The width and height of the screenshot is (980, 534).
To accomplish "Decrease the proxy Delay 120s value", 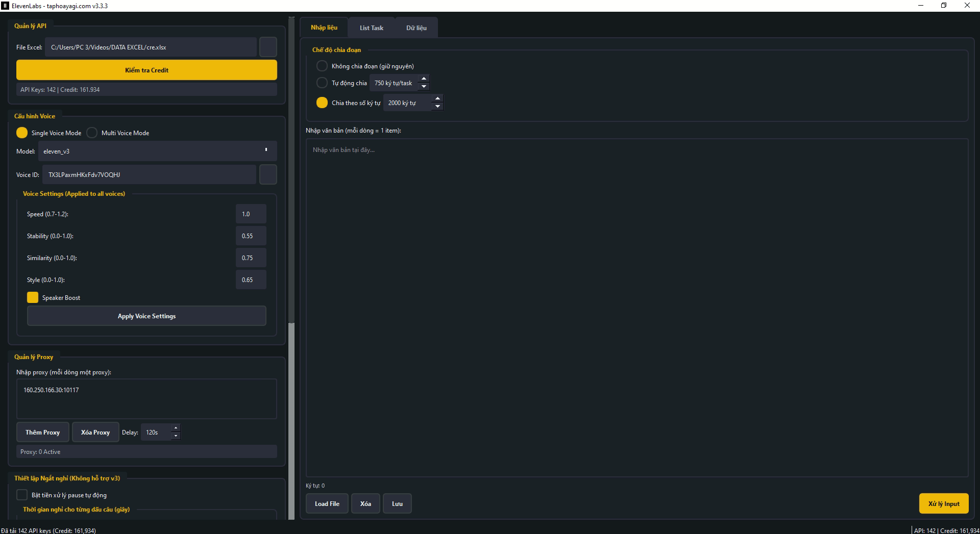I will pyautogui.click(x=176, y=436).
